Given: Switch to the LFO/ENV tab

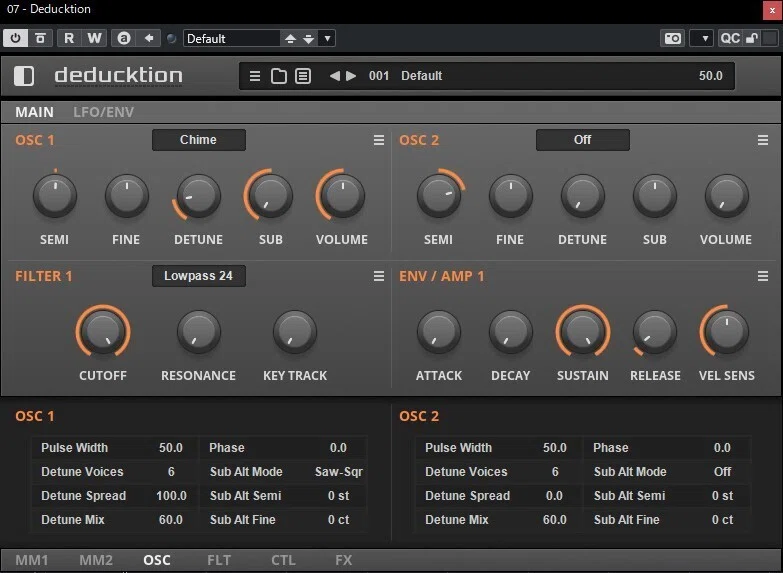Looking at the screenshot, I should click(x=103, y=112).
